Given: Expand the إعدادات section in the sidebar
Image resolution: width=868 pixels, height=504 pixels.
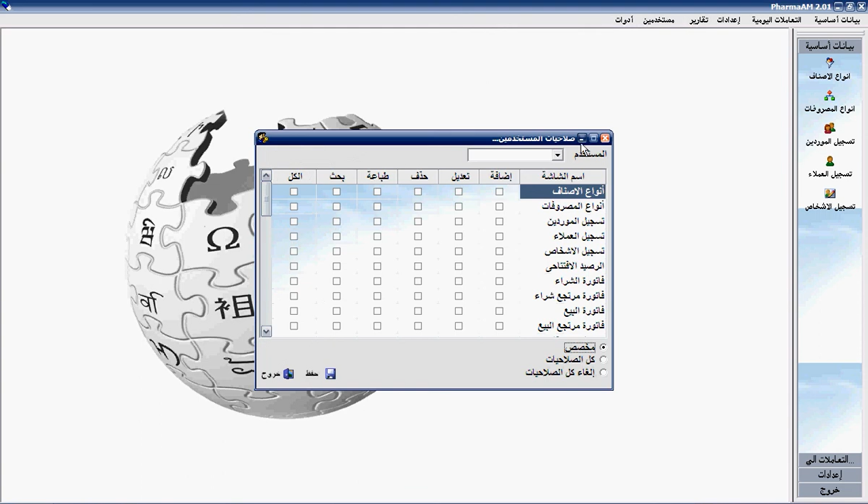Looking at the screenshot, I should (829, 474).
